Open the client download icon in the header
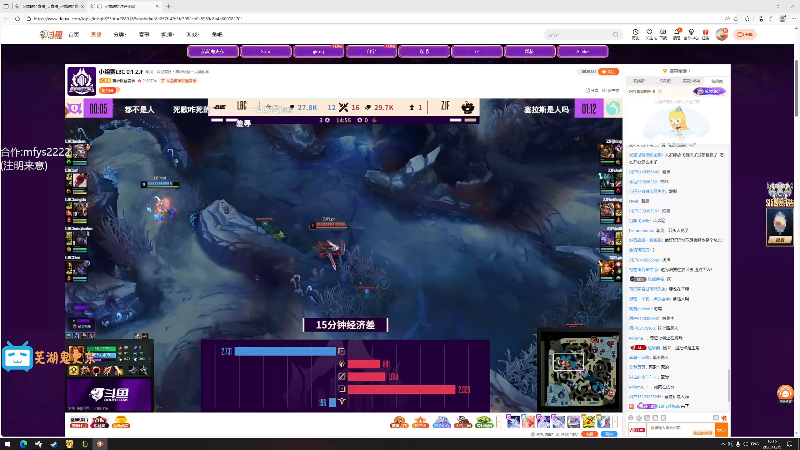 pos(663,34)
